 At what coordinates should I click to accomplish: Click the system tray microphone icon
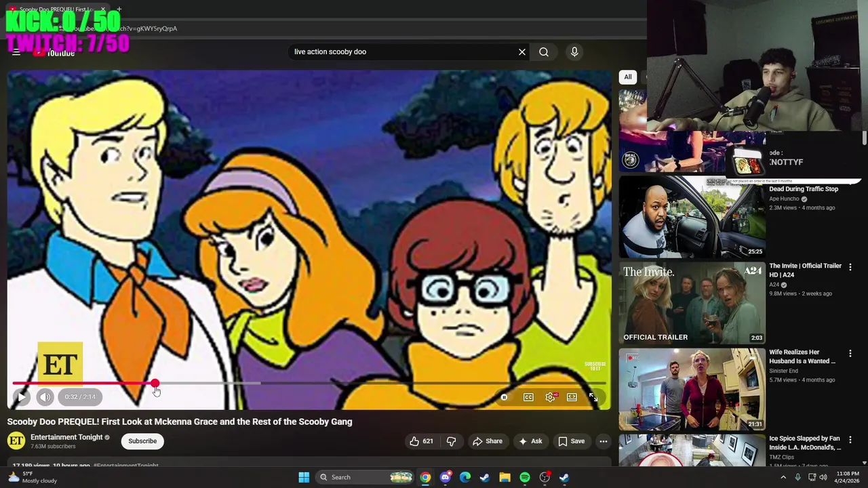(x=797, y=477)
